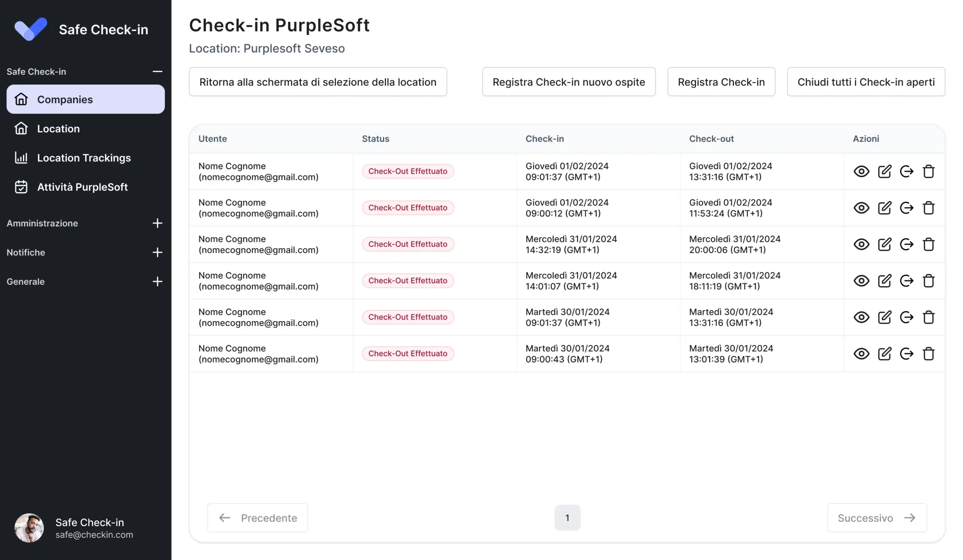Edit the check-in from 14:01:07 on 31/01/2024
Screen dimensions: 963x560
[x=884, y=281]
